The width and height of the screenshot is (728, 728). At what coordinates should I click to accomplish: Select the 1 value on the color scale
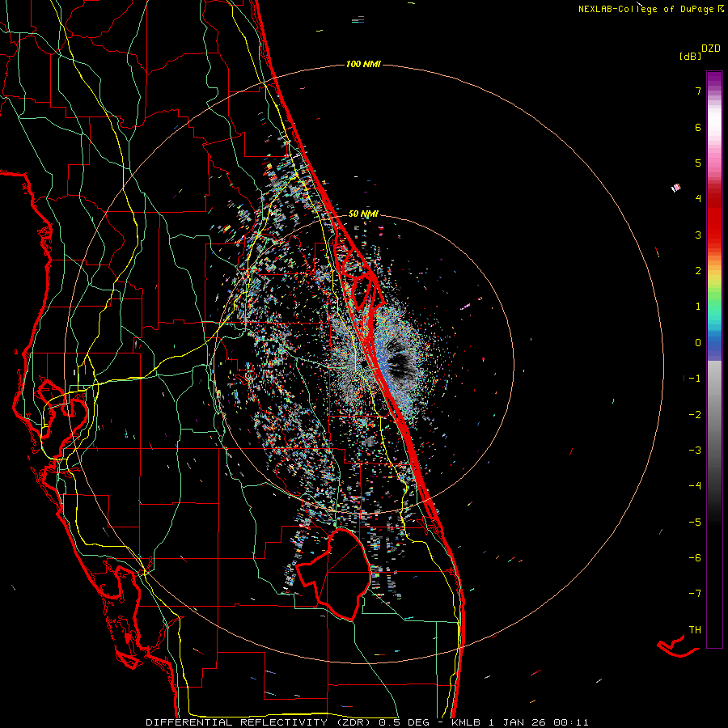(698, 307)
